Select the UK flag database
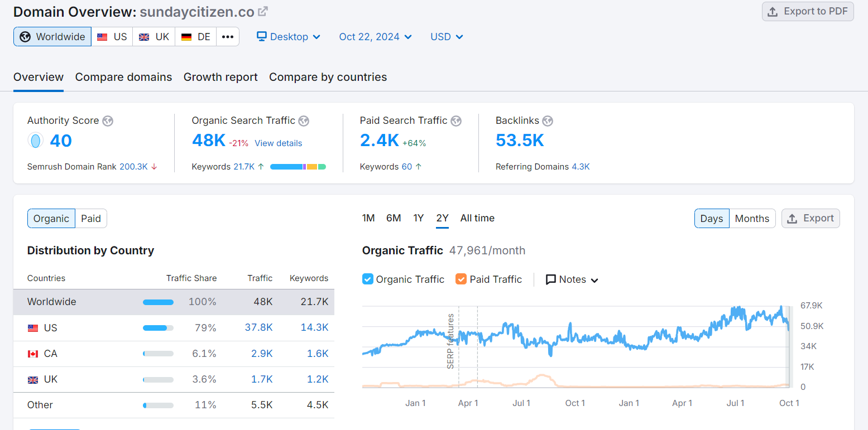Viewport: 868px width, 430px height. pos(154,37)
